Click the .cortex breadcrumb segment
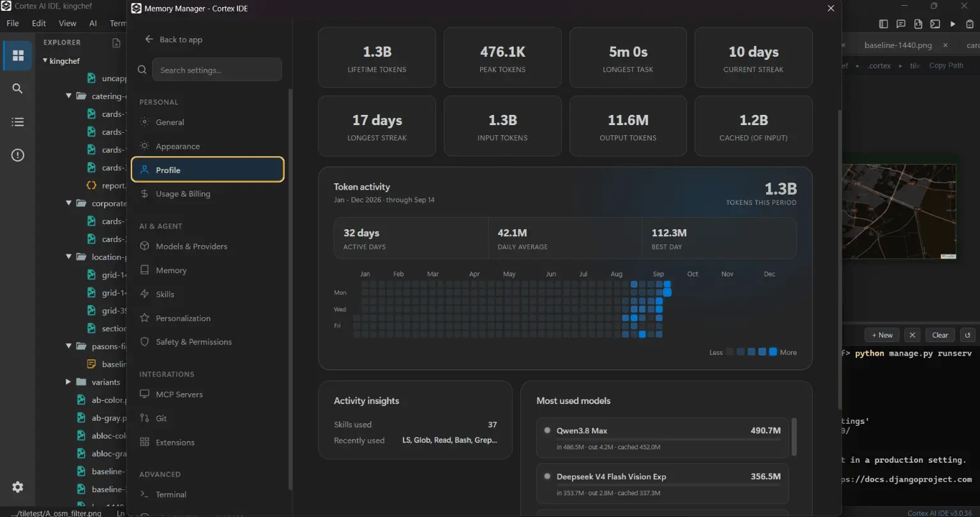980x517 pixels. 879,66
